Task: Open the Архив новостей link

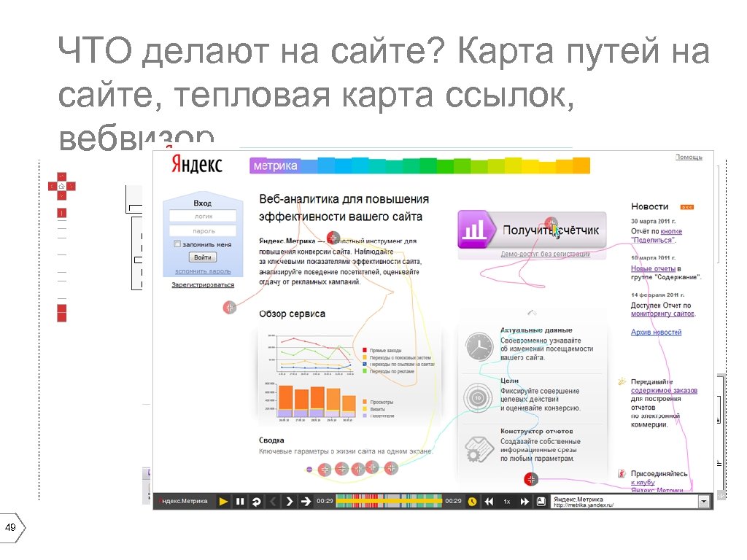Action: pos(656,332)
